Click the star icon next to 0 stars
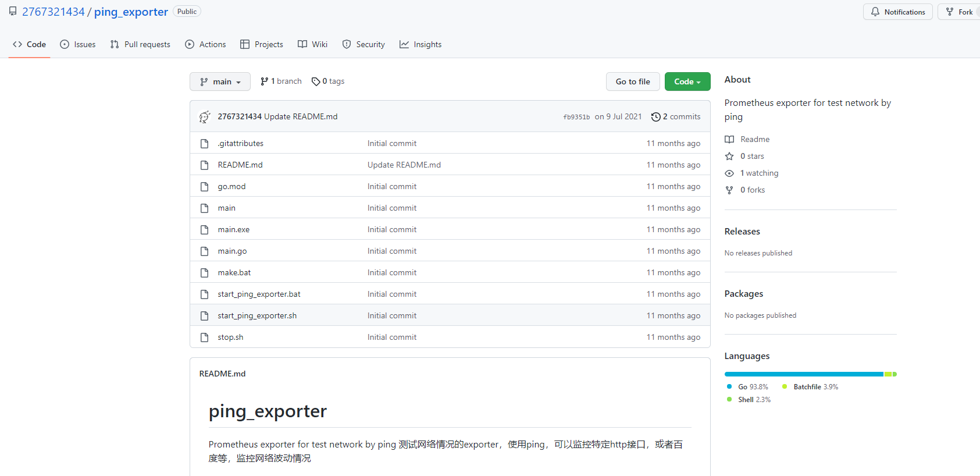 (x=729, y=157)
